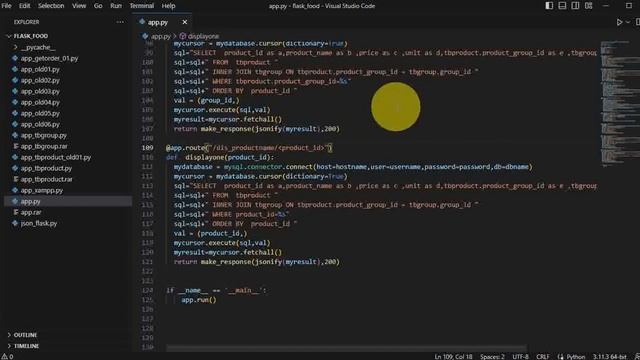Change UTF-8 file encoding

520,356
